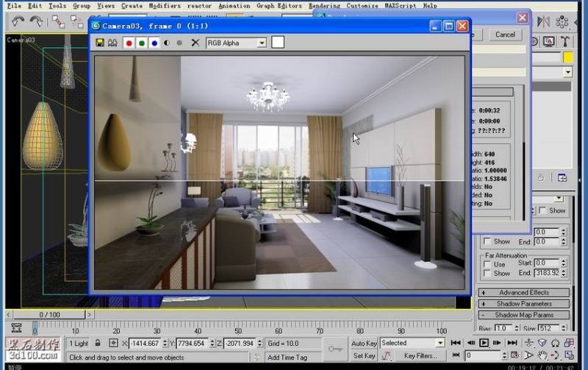
Task: Click the Far Attenuation Start spinner arrows
Action: pyautogui.click(x=563, y=263)
